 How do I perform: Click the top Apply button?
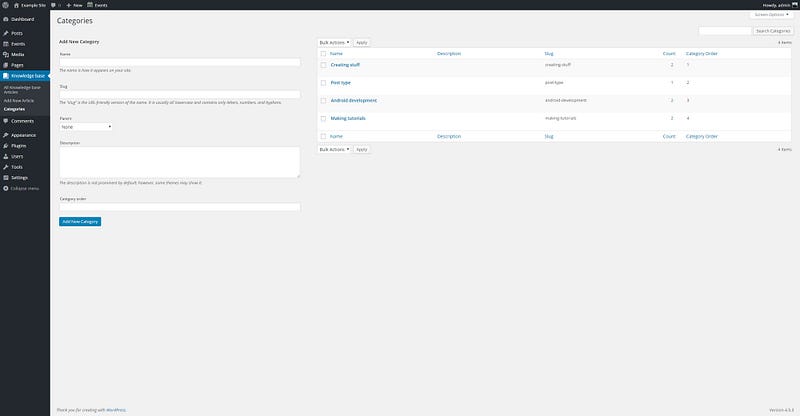(362, 43)
